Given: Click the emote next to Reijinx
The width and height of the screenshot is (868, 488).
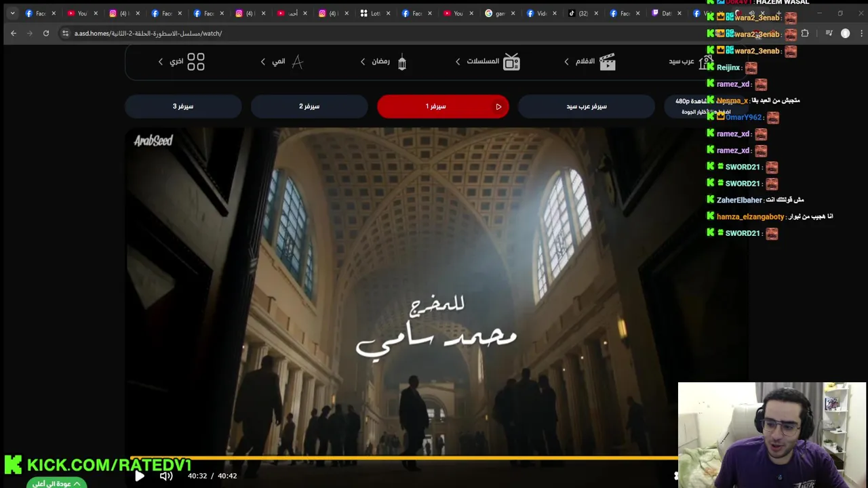Looking at the screenshot, I should coord(750,68).
